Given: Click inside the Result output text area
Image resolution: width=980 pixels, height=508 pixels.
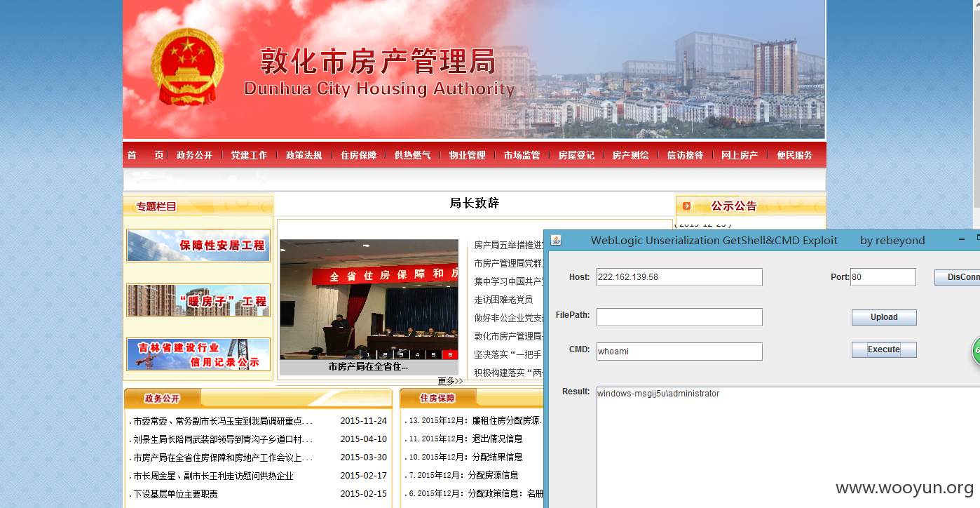Looking at the screenshot, I should point(788,447).
